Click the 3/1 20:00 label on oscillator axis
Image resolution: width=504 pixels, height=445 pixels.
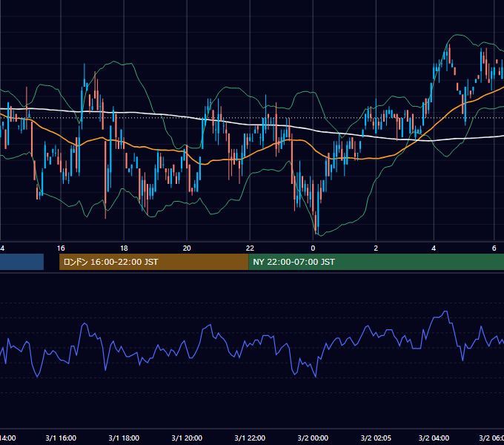click(187, 438)
